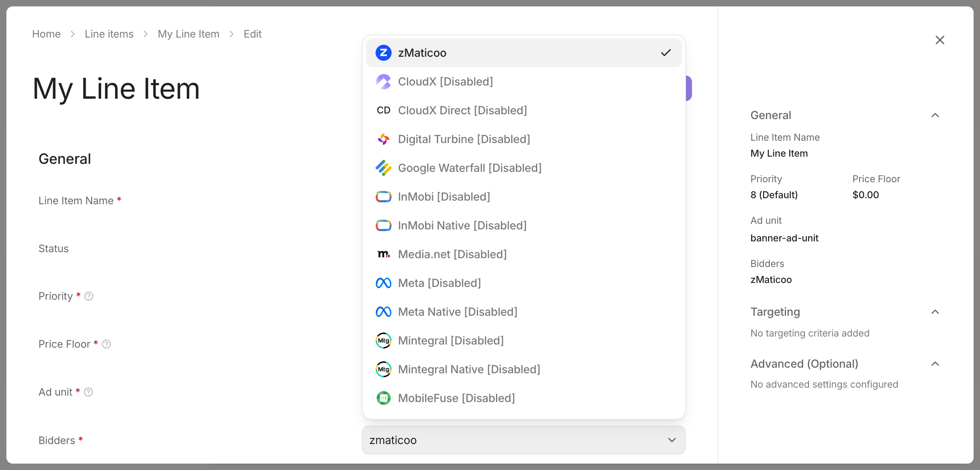Go to Home breadcrumb
This screenshot has width=980, height=470.
[x=46, y=34]
